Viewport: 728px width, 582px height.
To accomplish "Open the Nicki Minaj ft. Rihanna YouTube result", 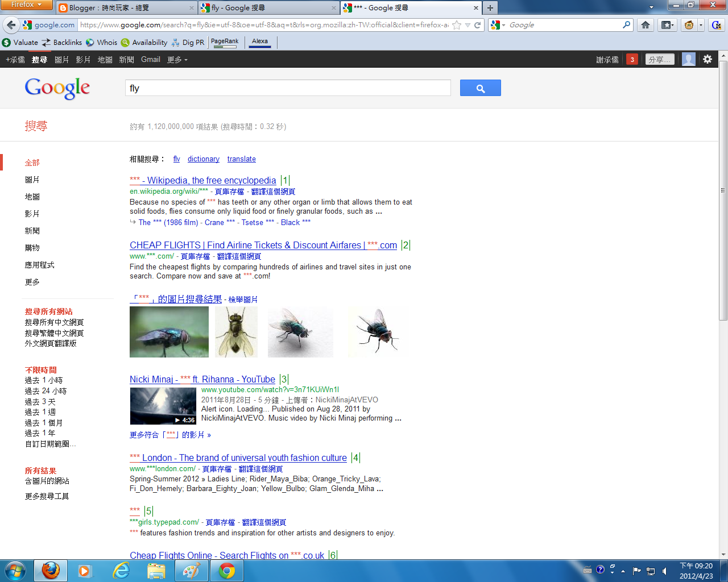I will pos(202,379).
